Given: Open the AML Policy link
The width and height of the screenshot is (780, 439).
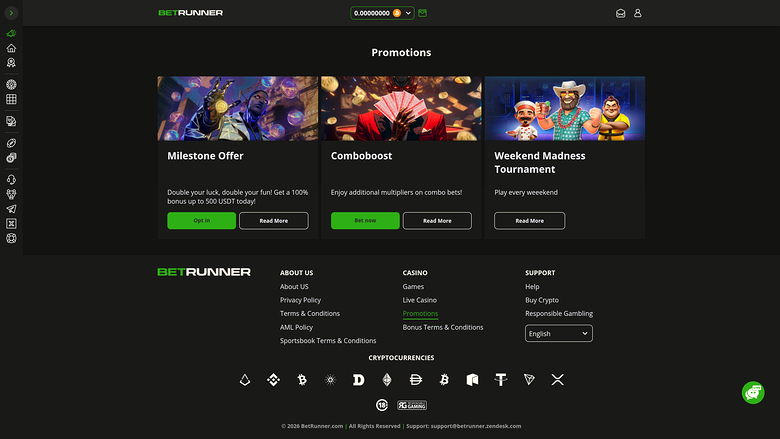Looking at the screenshot, I should [296, 327].
